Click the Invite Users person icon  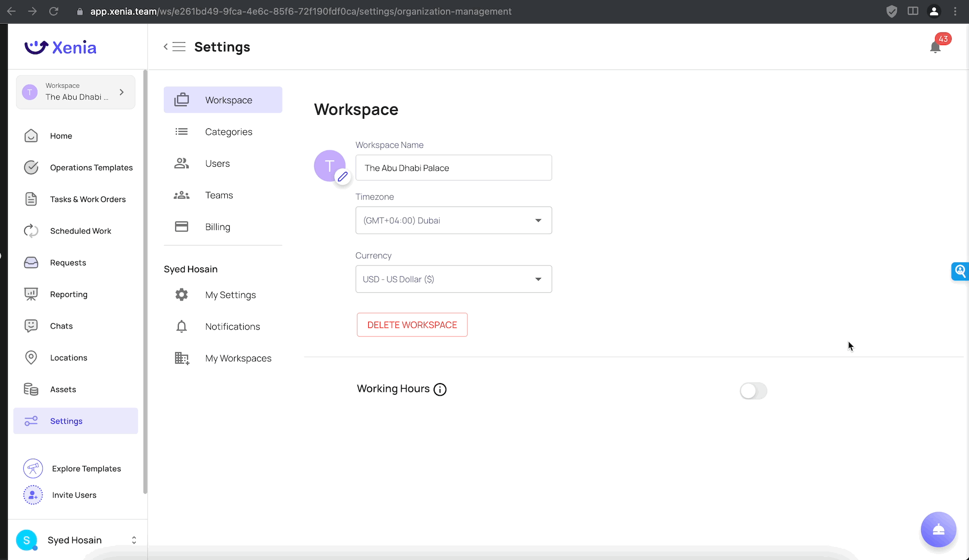[33, 495]
